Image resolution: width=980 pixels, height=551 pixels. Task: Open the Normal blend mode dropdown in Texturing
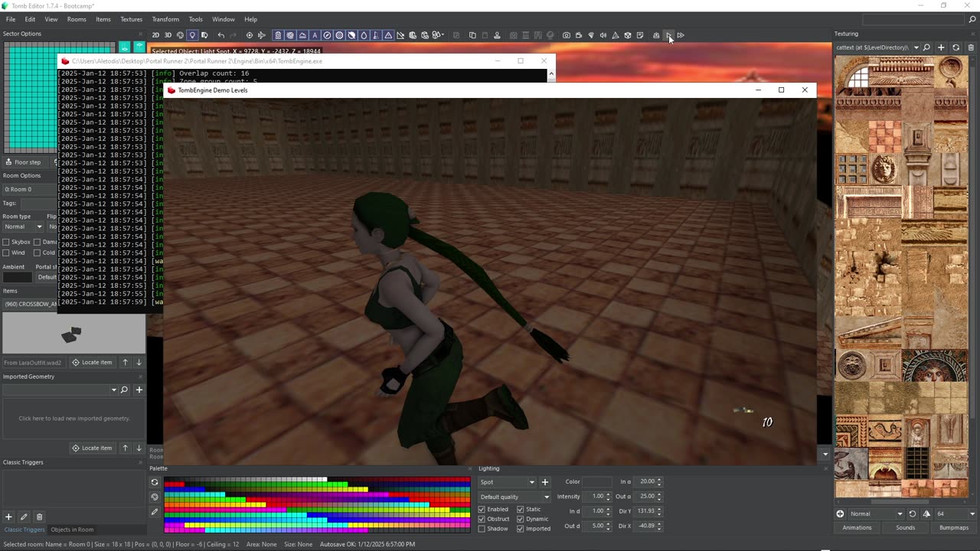tap(877, 514)
